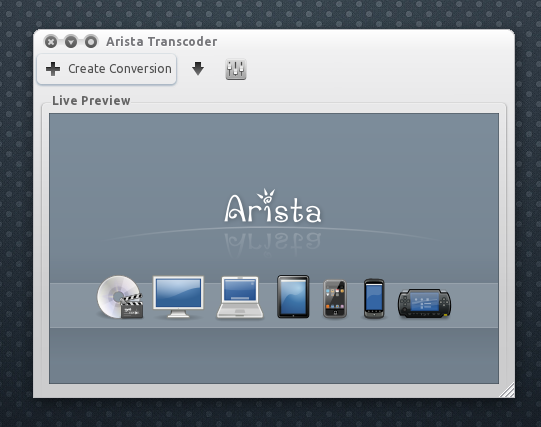Open the download presets arrow icon

(x=198, y=69)
